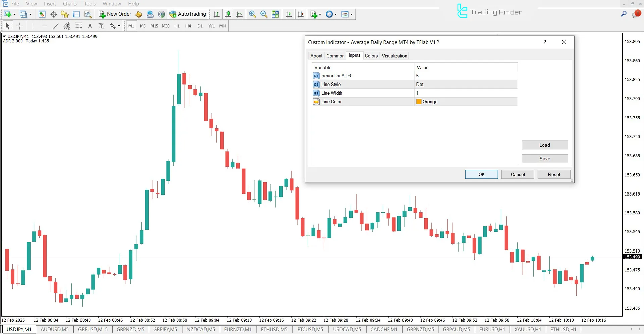Select the Fibonacci Retracement tool
This screenshot has width=644, height=334.
point(67,26)
